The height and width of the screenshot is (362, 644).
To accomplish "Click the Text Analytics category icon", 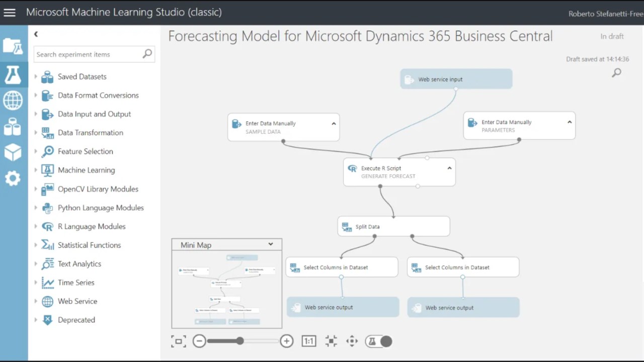I will pos(47,264).
